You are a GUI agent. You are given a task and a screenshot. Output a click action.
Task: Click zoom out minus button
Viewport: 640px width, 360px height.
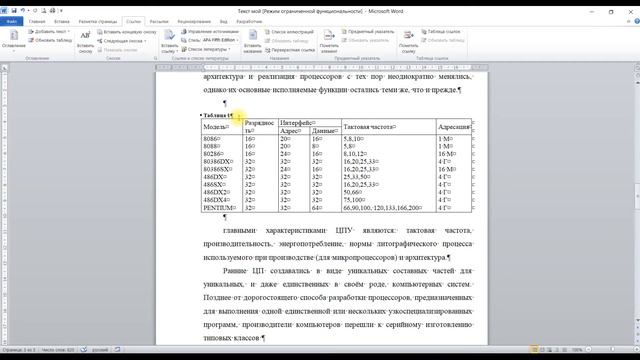[588, 350]
